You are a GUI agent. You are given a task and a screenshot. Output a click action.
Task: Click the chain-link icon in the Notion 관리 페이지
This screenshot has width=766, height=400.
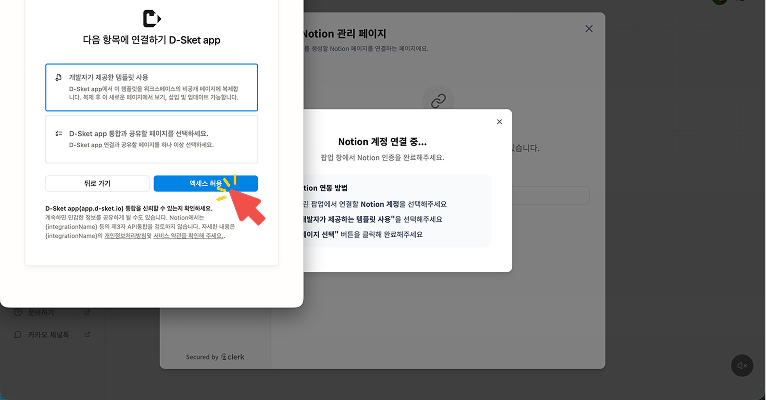coord(438,101)
